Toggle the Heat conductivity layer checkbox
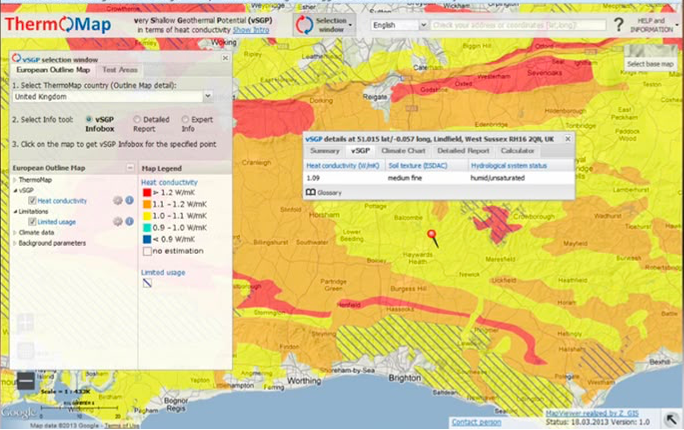The height and width of the screenshot is (430, 684). click(32, 200)
